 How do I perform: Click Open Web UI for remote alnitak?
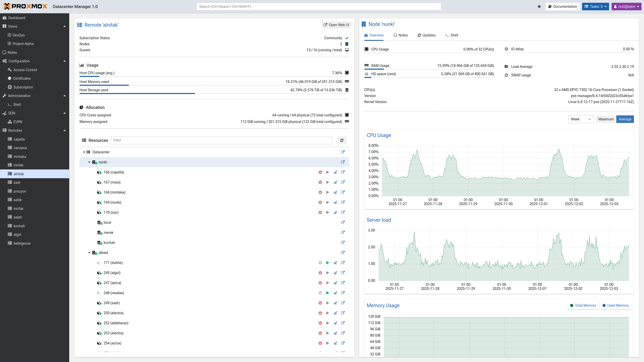click(336, 25)
